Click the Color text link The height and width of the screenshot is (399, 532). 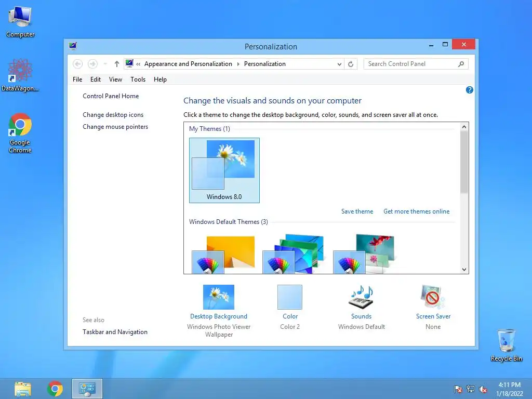[x=290, y=316]
